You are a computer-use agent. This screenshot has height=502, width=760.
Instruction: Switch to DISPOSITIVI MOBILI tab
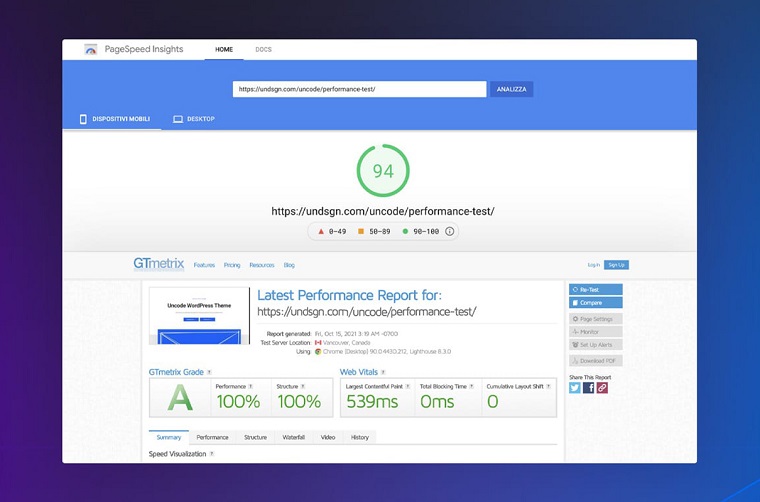(115, 119)
